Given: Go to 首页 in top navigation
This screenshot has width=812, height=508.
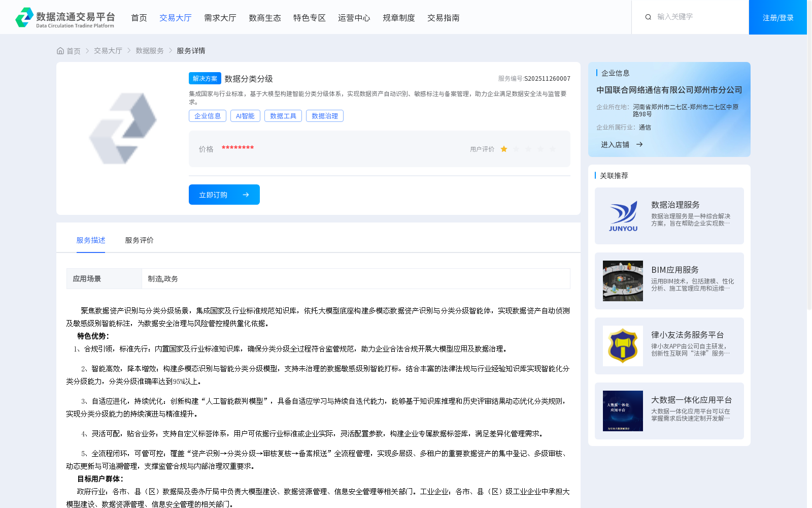Looking at the screenshot, I should tap(139, 18).
